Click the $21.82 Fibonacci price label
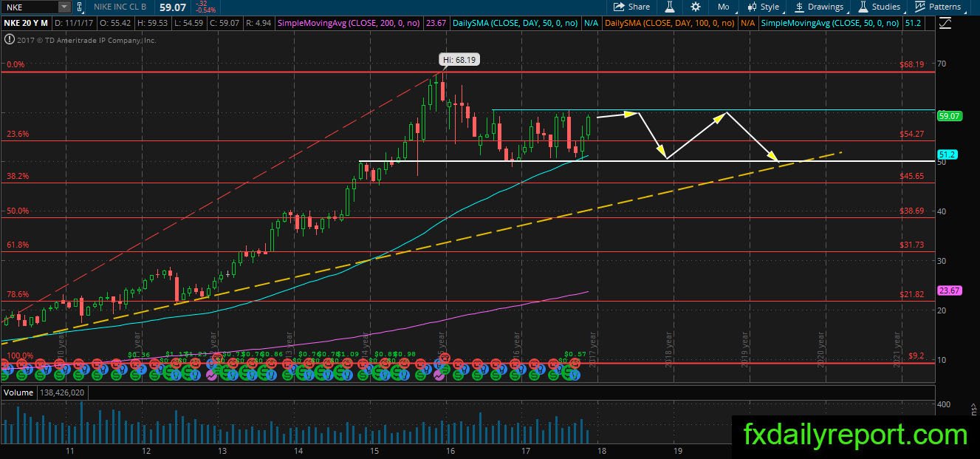Screen dimensions: 980x459 912,294
